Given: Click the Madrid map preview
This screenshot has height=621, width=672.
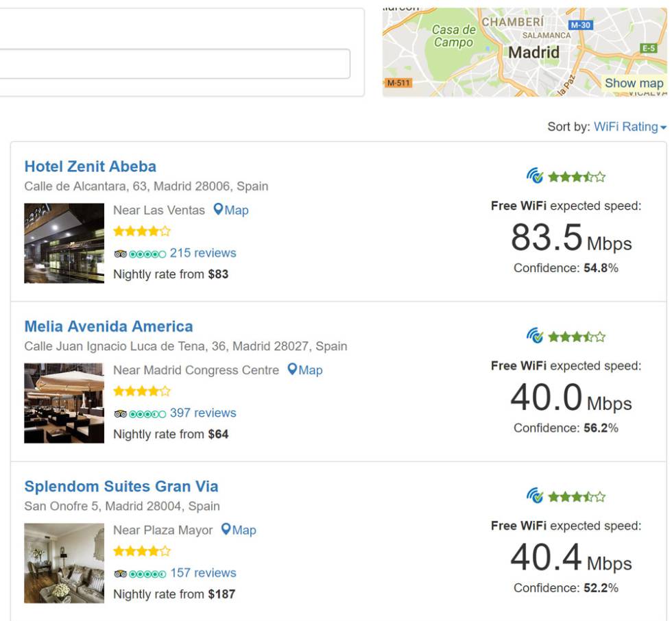Looking at the screenshot, I should pyautogui.click(x=525, y=52).
